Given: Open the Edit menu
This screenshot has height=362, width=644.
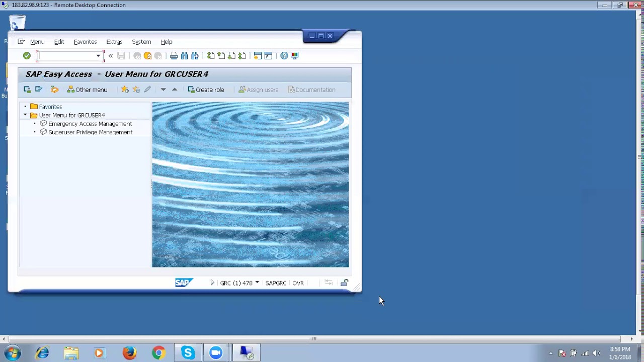Looking at the screenshot, I should [59, 42].
